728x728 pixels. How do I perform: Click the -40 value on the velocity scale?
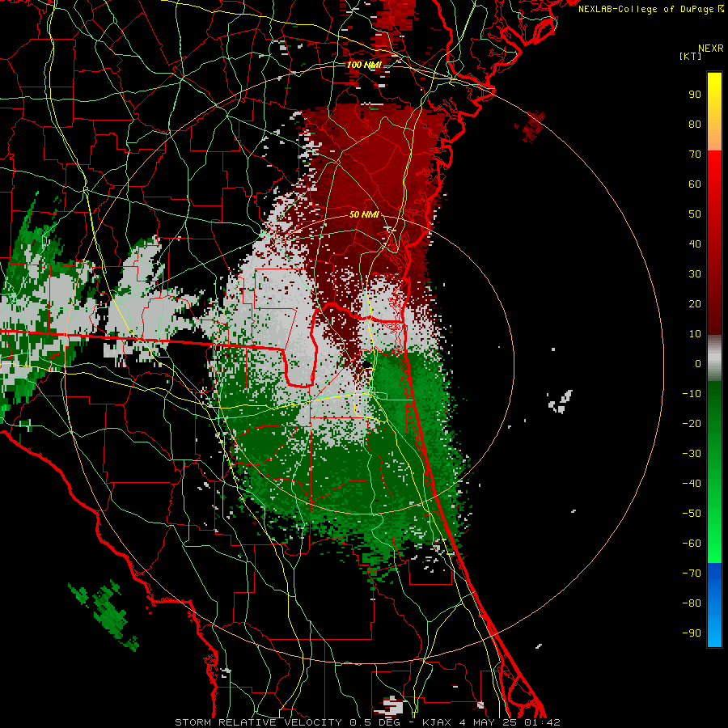click(x=692, y=484)
